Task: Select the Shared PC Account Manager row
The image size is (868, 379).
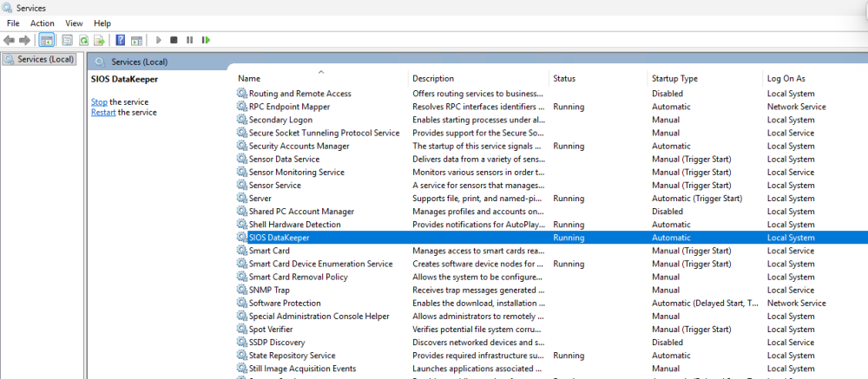Action: pyautogui.click(x=551, y=212)
